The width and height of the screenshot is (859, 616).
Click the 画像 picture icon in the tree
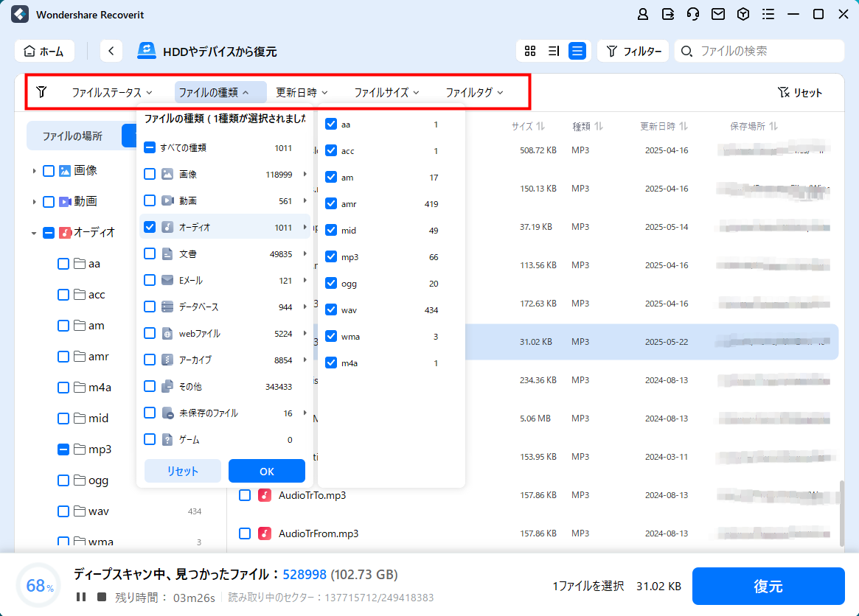click(65, 171)
